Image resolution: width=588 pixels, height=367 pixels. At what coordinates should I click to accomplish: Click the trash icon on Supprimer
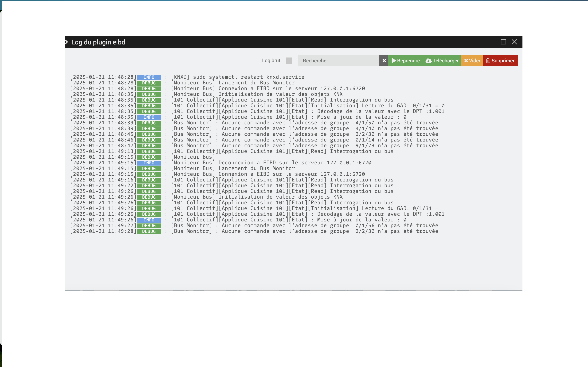488,60
